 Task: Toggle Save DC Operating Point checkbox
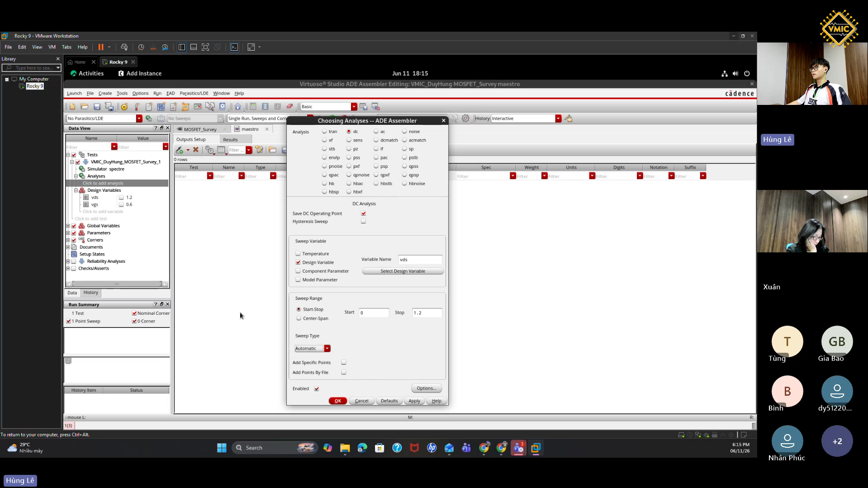point(363,213)
